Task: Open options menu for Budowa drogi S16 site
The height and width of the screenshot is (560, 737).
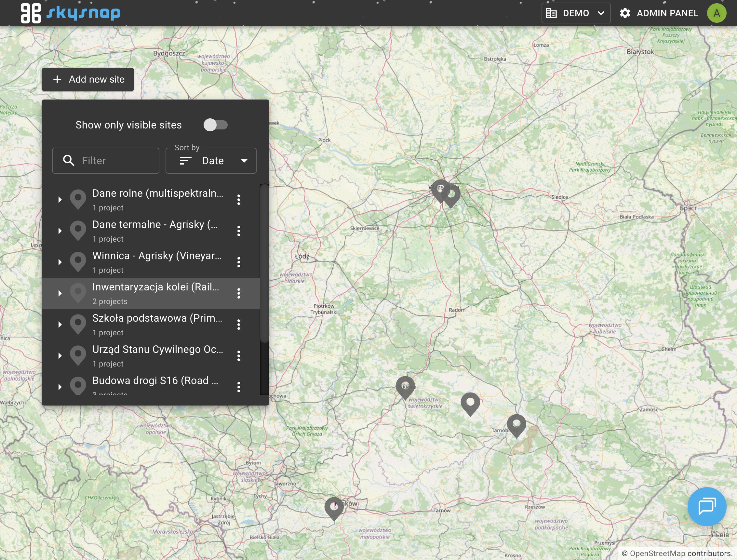Action: coord(239,387)
